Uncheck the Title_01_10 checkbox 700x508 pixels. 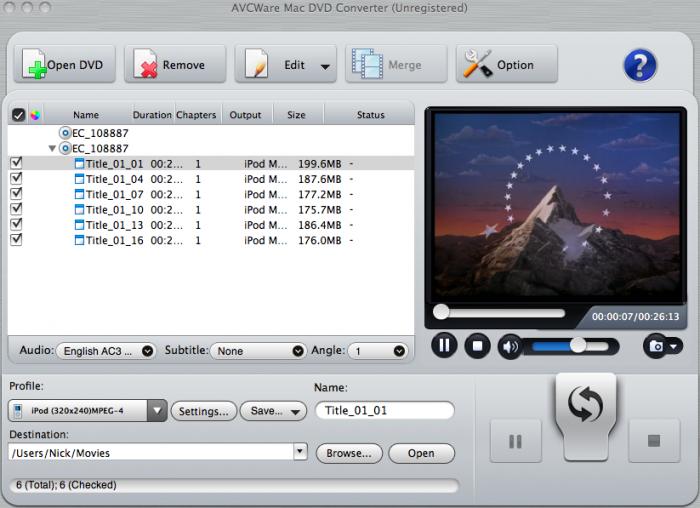16,209
